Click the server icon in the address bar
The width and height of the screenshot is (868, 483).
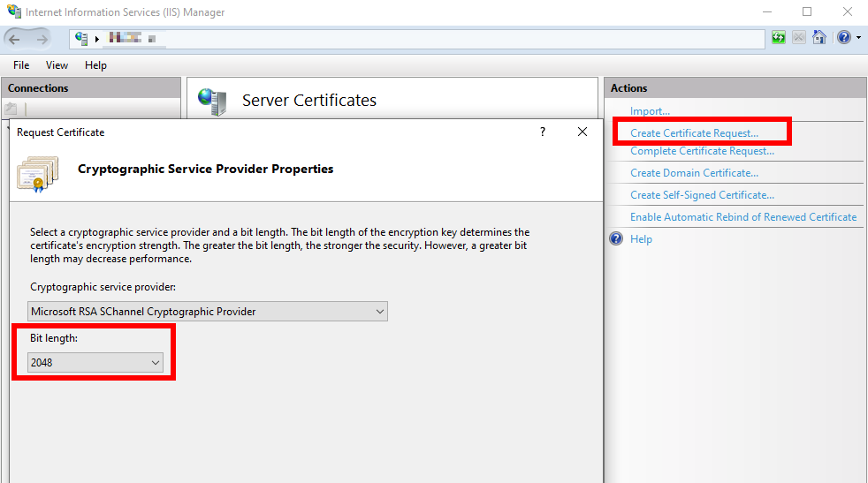(81, 38)
